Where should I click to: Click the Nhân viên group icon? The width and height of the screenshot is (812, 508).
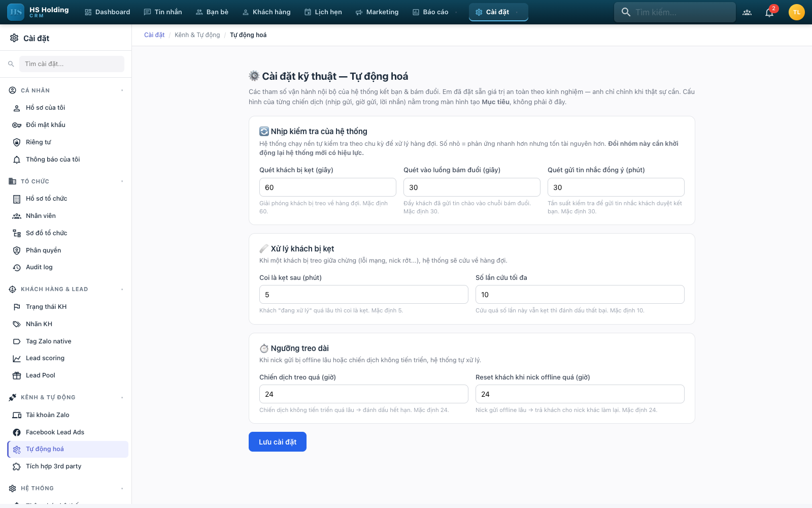click(x=17, y=216)
